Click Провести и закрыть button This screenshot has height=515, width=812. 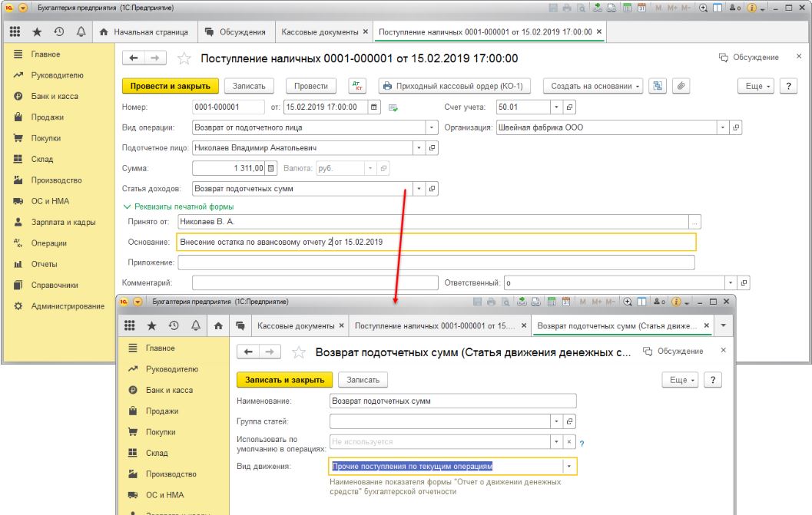(x=171, y=86)
